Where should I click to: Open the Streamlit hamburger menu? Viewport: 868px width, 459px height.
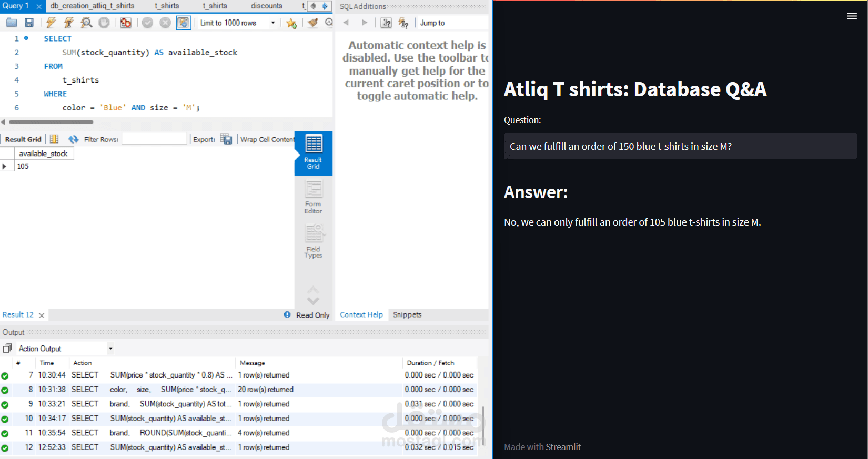(x=852, y=16)
